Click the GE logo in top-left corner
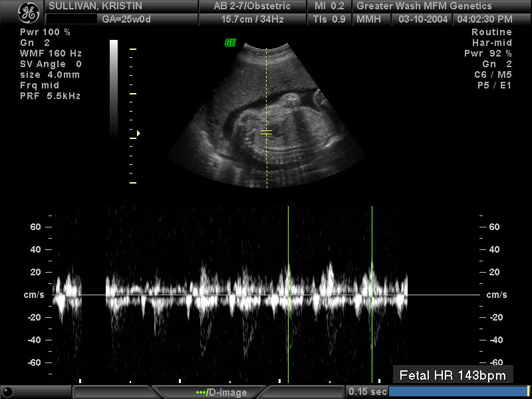 (x=29, y=13)
